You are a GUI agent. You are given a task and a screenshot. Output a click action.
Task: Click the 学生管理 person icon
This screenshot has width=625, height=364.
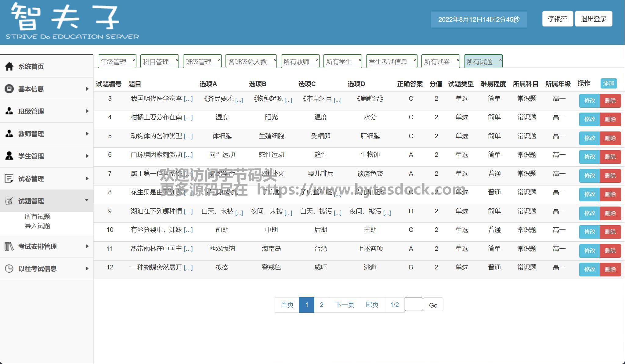point(9,156)
